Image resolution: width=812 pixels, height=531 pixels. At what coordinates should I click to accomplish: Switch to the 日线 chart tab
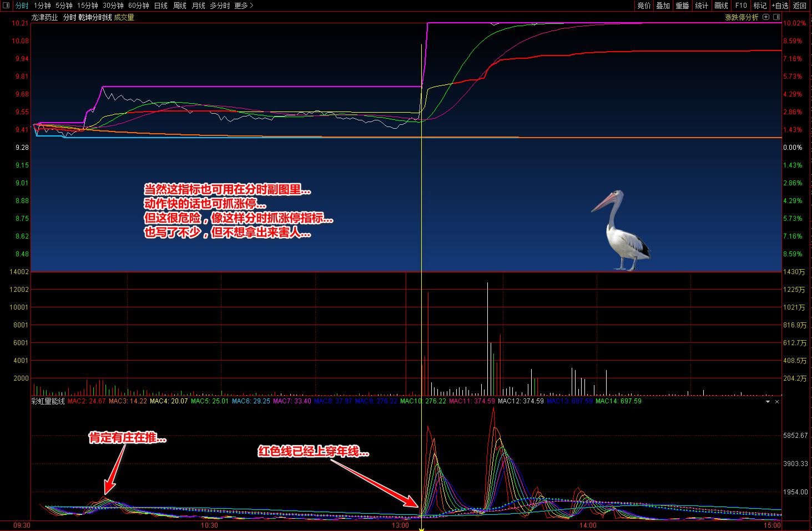pyautogui.click(x=160, y=6)
